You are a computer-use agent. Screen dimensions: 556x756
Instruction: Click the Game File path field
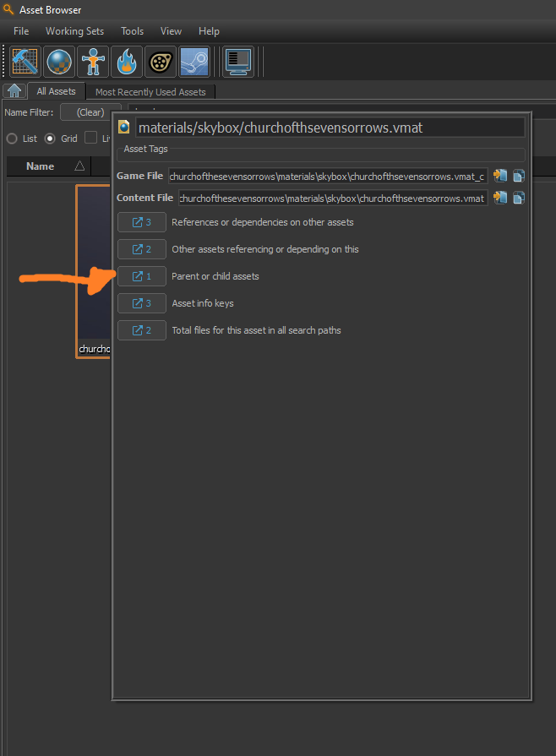coord(328,176)
